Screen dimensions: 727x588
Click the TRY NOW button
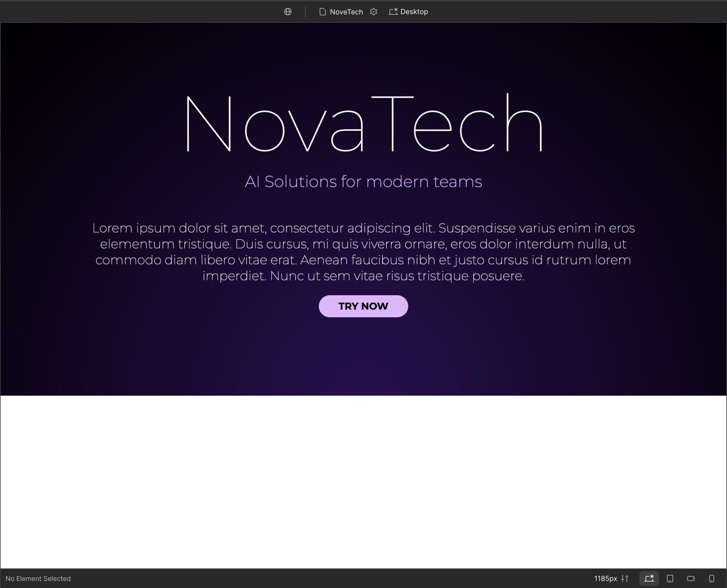pyautogui.click(x=363, y=306)
